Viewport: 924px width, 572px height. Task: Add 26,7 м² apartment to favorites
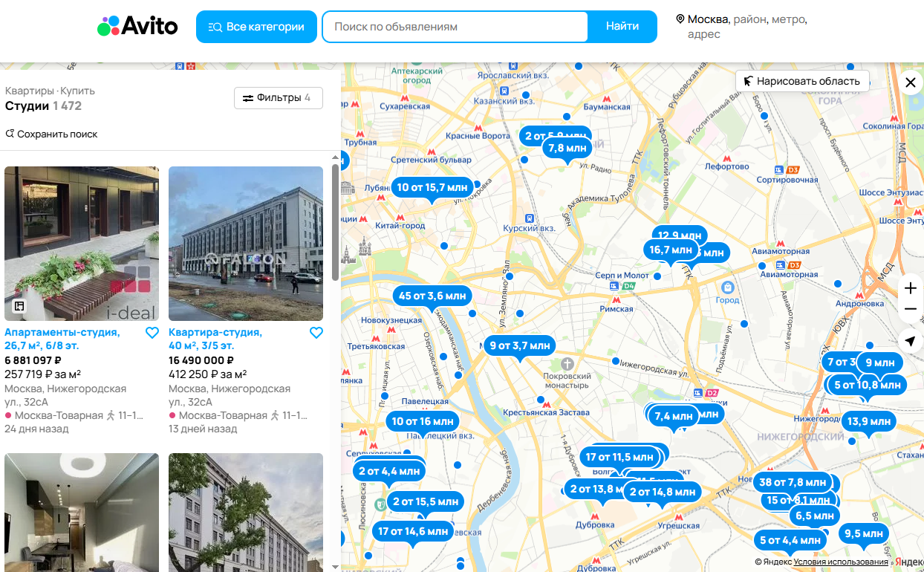[x=152, y=333]
